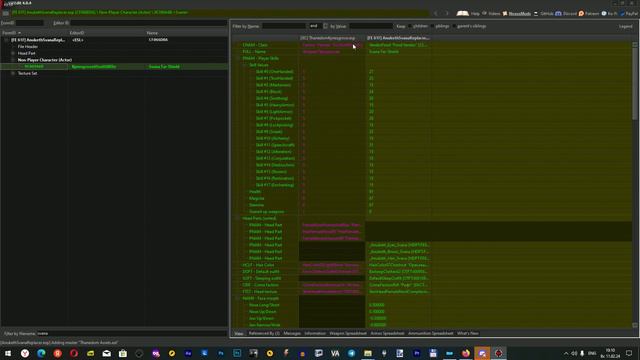Open the hamburger menu icon at top left

pyautogui.click(x=5, y=13)
